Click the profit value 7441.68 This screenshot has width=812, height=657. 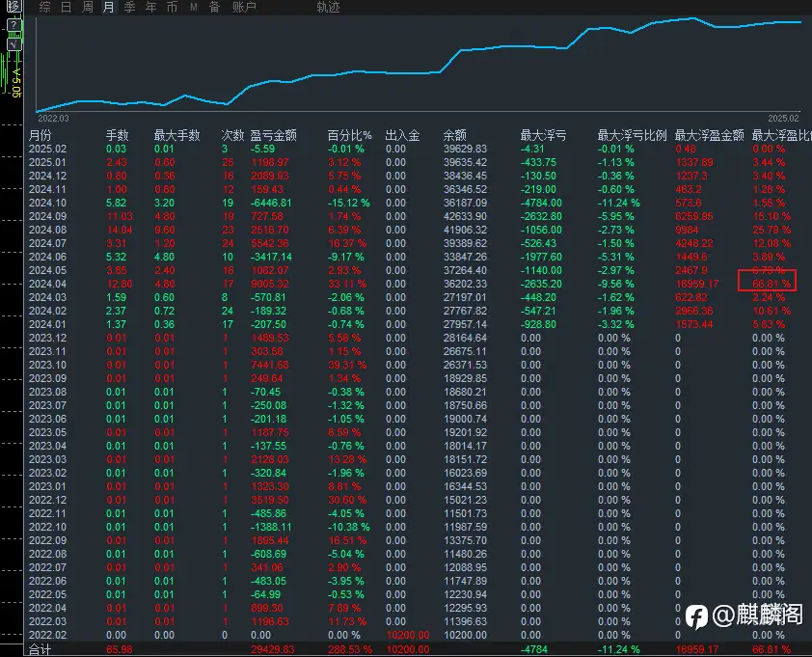(270, 365)
